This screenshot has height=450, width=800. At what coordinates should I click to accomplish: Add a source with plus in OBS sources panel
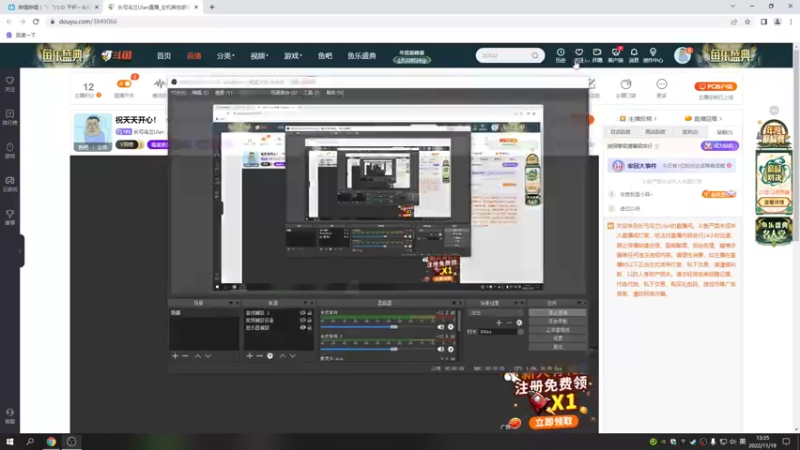coord(249,356)
